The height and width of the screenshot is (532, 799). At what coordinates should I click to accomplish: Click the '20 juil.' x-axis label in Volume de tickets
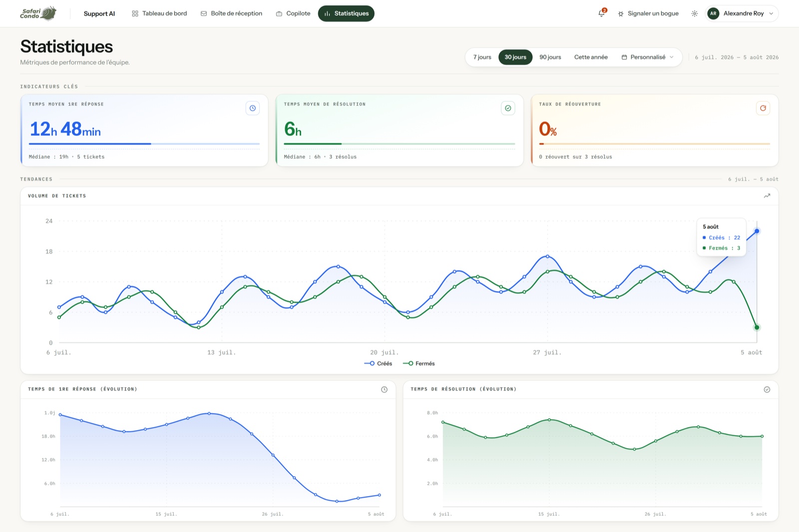click(385, 352)
